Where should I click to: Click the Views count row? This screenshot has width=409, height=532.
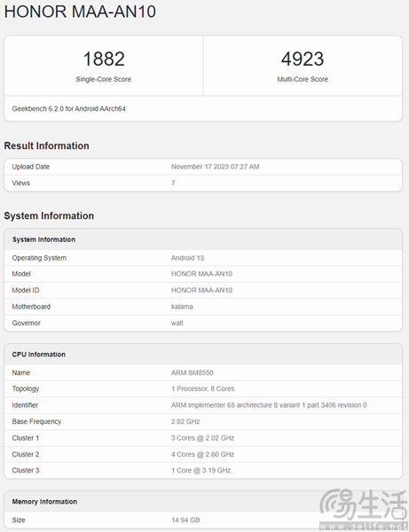(203, 184)
